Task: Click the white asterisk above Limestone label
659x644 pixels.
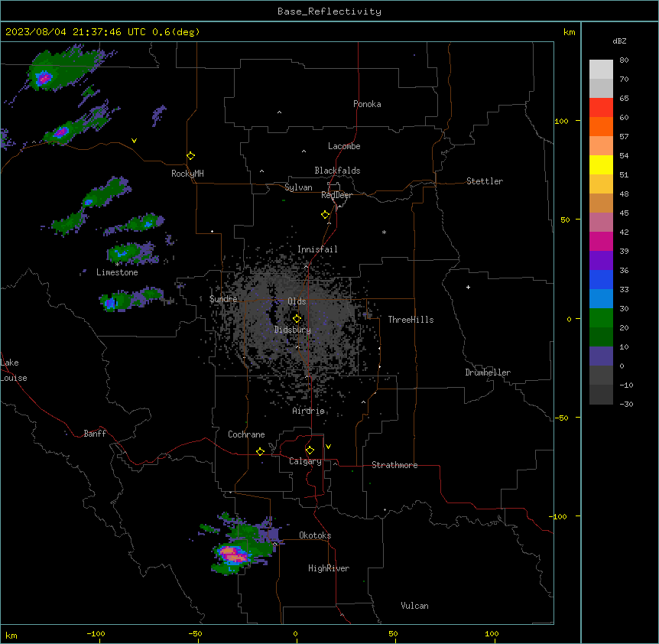Action: [118, 265]
